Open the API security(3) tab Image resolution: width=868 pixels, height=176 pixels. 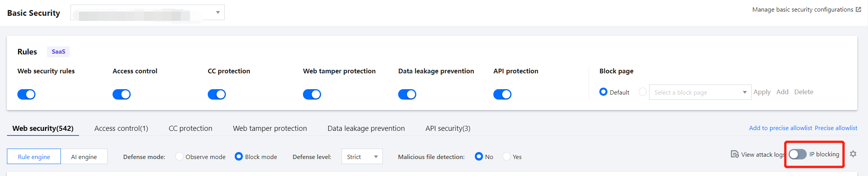[447, 129]
